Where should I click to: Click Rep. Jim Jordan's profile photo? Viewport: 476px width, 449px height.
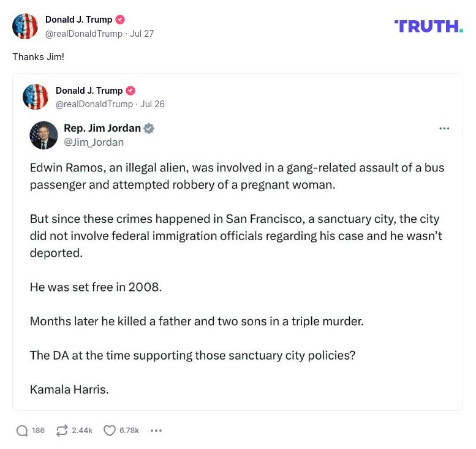[x=43, y=135]
